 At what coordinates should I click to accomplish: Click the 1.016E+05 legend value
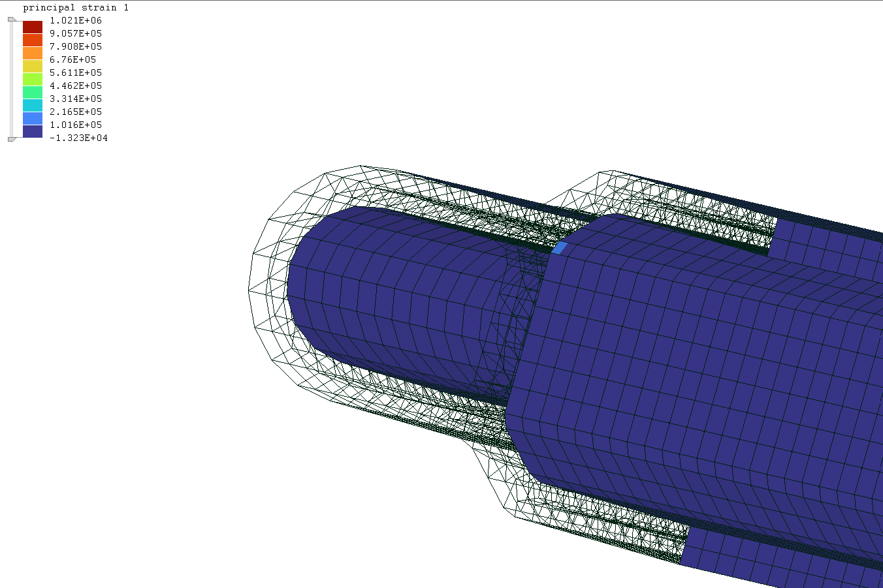(76, 125)
